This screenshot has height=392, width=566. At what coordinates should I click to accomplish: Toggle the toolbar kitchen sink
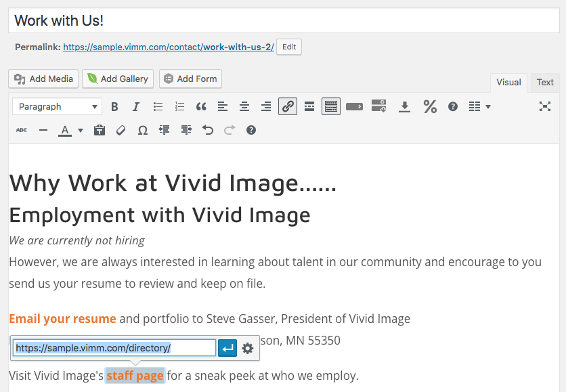click(x=331, y=106)
